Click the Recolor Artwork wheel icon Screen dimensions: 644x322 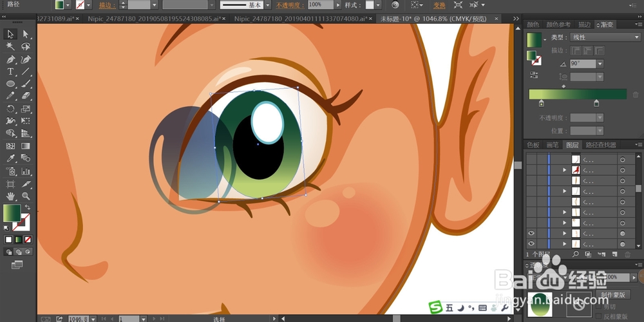(x=395, y=5)
